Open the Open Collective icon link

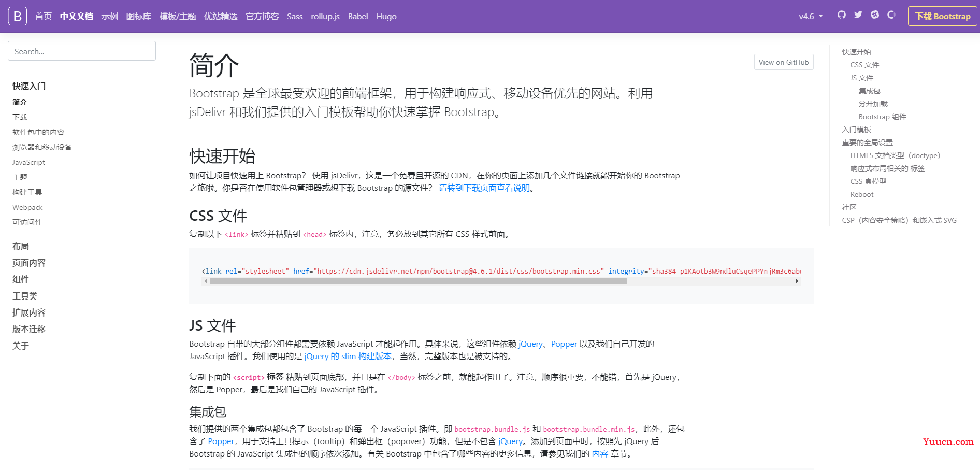891,15
